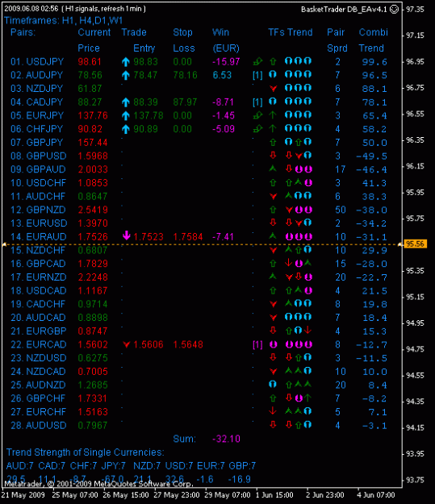This screenshot has width=435, height=504.
Task: Click the green up H1 trend arrow for GBPJPY
Action: coord(273,142)
